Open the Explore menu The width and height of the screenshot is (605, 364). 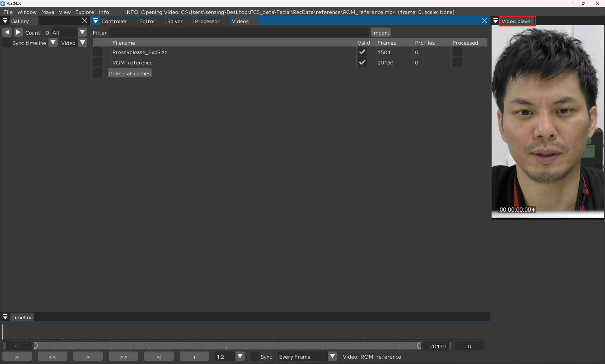pyautogui.click(x=85, y=12)
